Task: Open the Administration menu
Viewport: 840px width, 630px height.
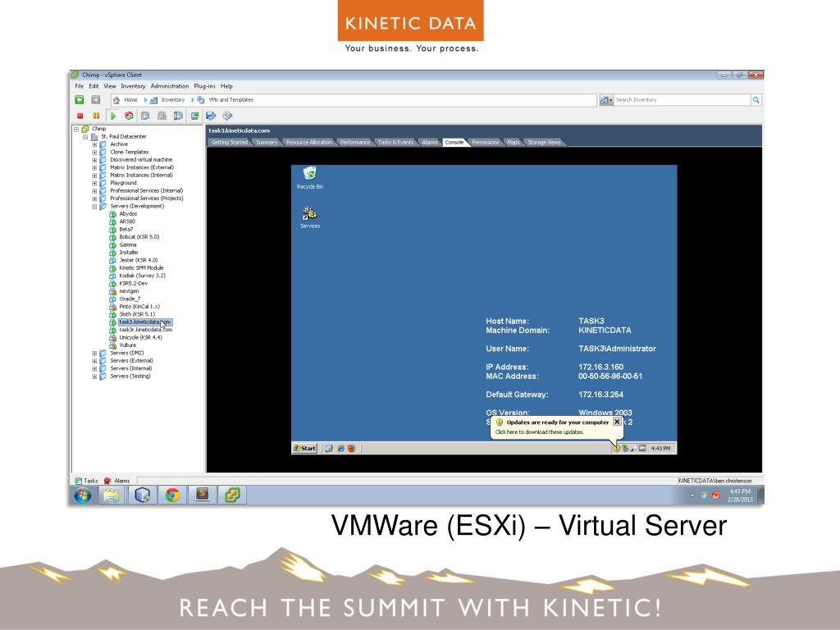Action: click(x=169, y=86)
